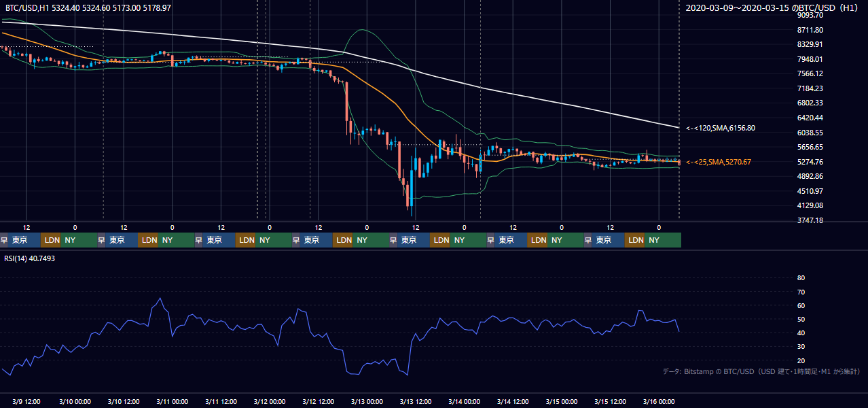The image size is (868, 408).
Task: Select the 3/14 12:00 date label
Action: pos(513,401)
